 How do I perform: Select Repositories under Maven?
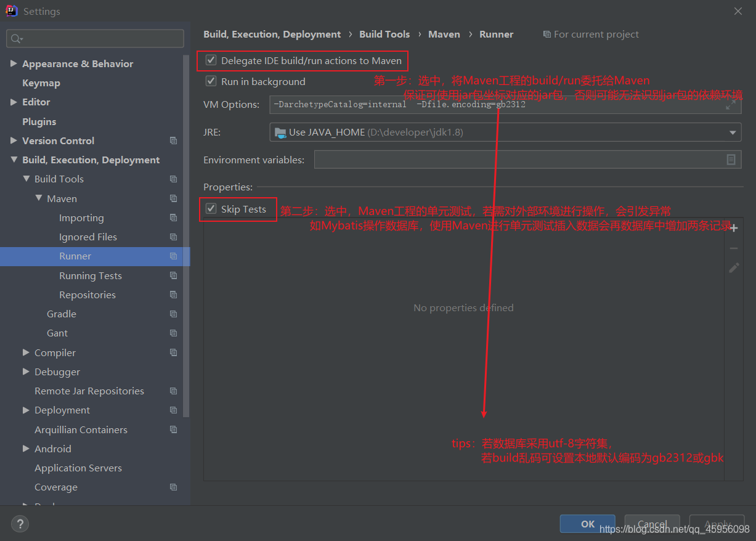(87, 295)
